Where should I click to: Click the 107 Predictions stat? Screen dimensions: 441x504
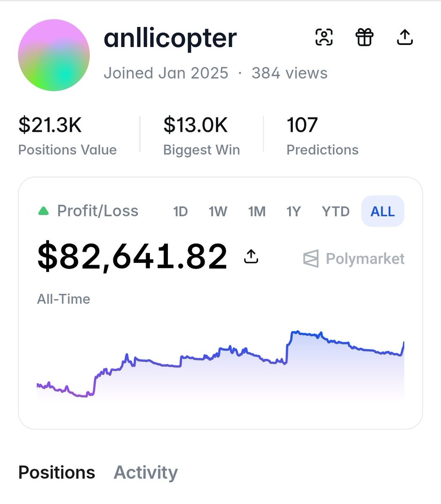322,136
